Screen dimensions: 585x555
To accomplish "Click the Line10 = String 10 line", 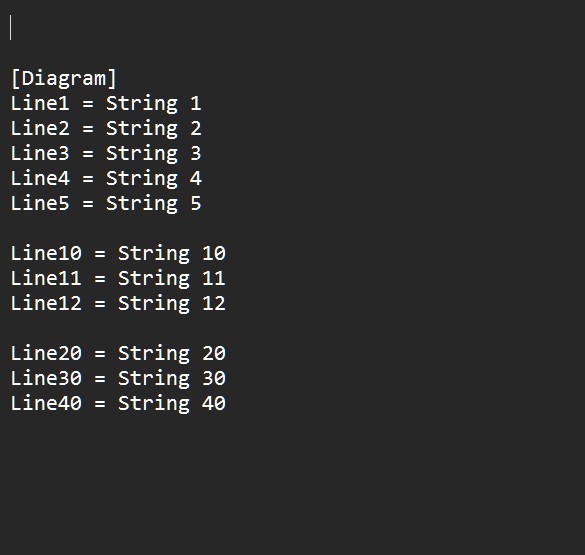I will coord(118,253).
